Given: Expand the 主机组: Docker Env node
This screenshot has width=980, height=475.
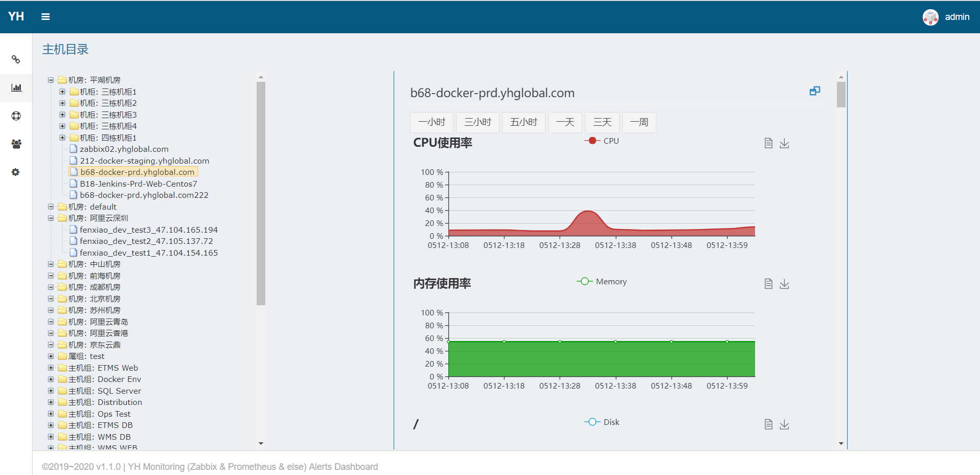Looking at the screenshot, I should pos(51,379).
